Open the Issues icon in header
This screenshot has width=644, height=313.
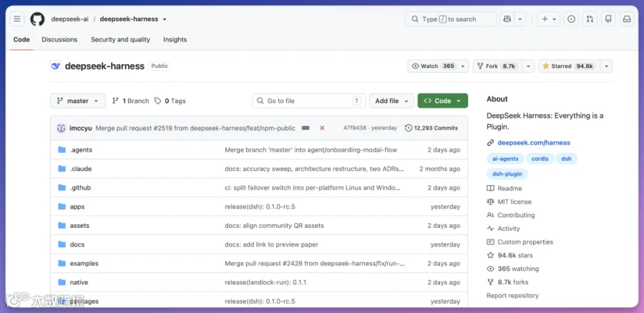(x=571, y=19)
